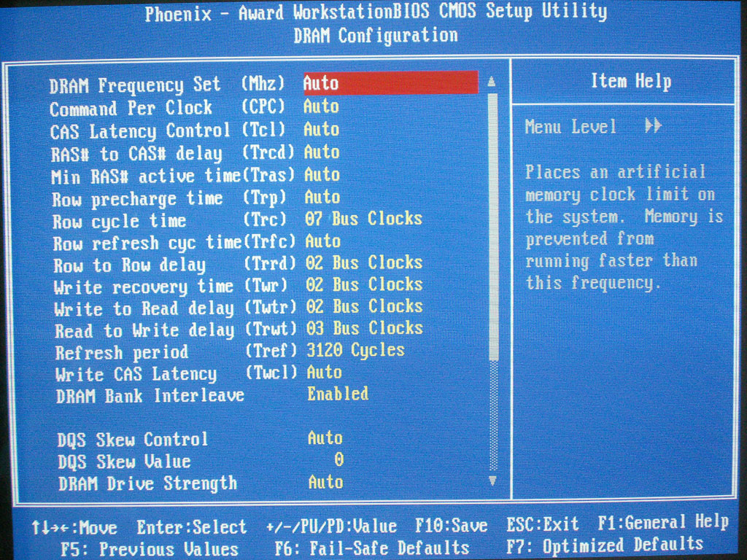Toggle Command Per Clock (CPC) setting
This screenshot has width=747, height=560.
click(x=321, y=106)
